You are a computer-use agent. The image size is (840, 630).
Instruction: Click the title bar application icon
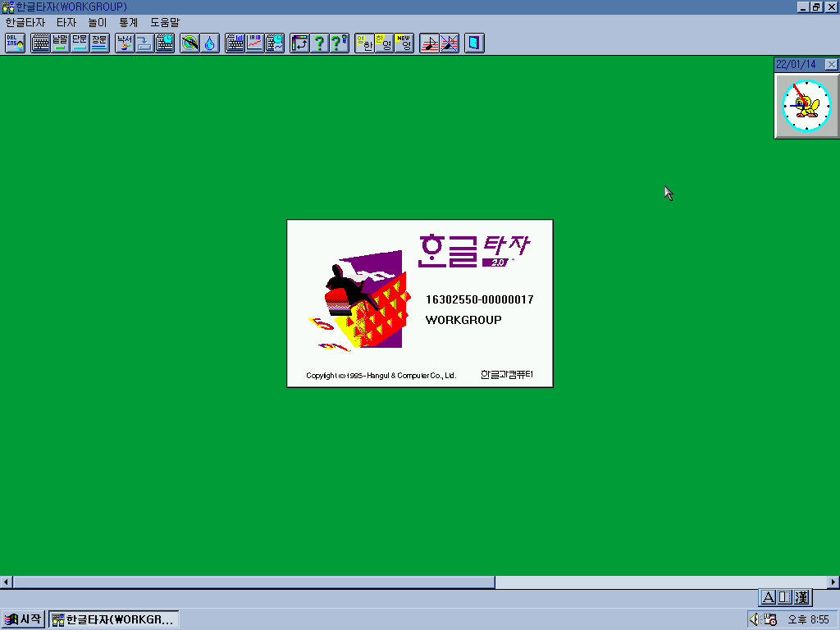(x=7, y=7)
